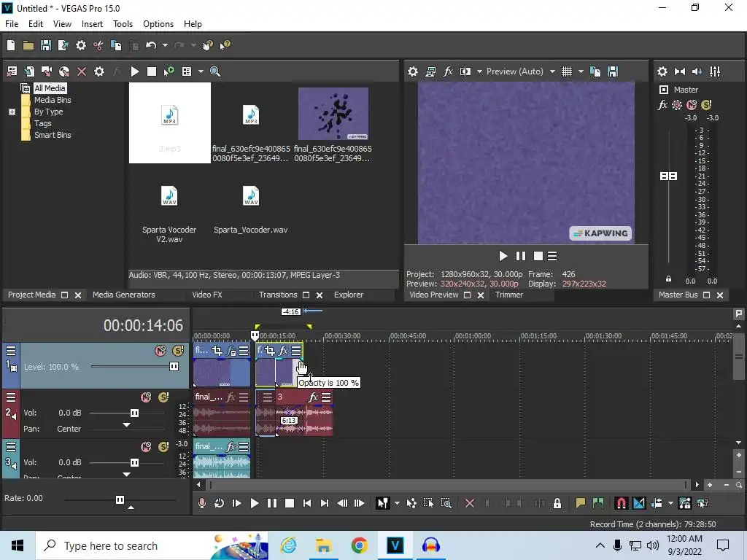The height and width of the screenshot is (560, 747).
Task: Solo video track 1
Action: point(178,351)
